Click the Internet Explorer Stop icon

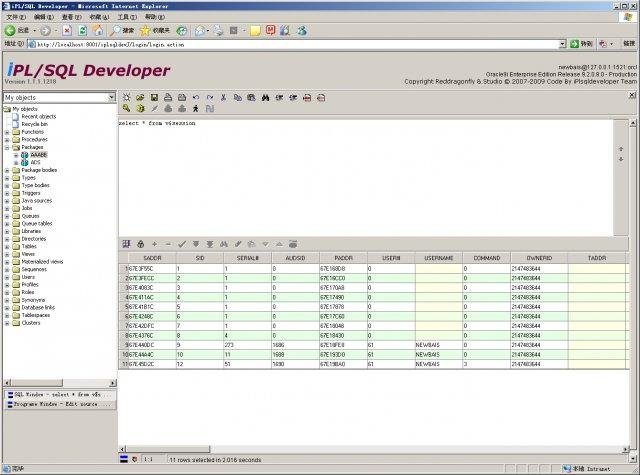click(67, 31)
